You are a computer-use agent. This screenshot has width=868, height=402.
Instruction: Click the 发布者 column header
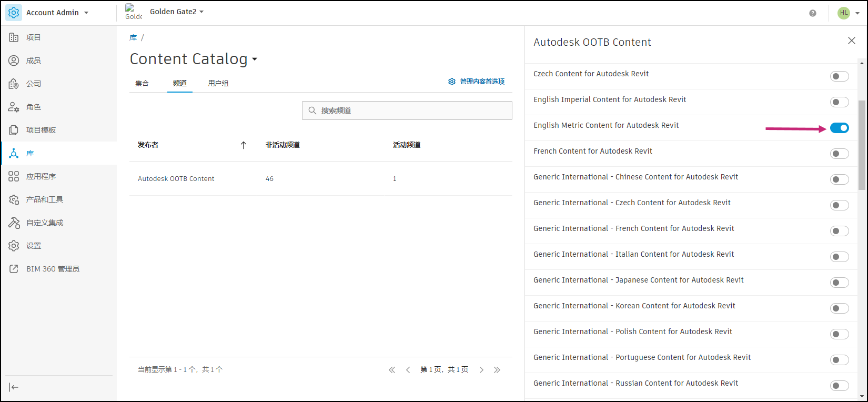[148, 145]
